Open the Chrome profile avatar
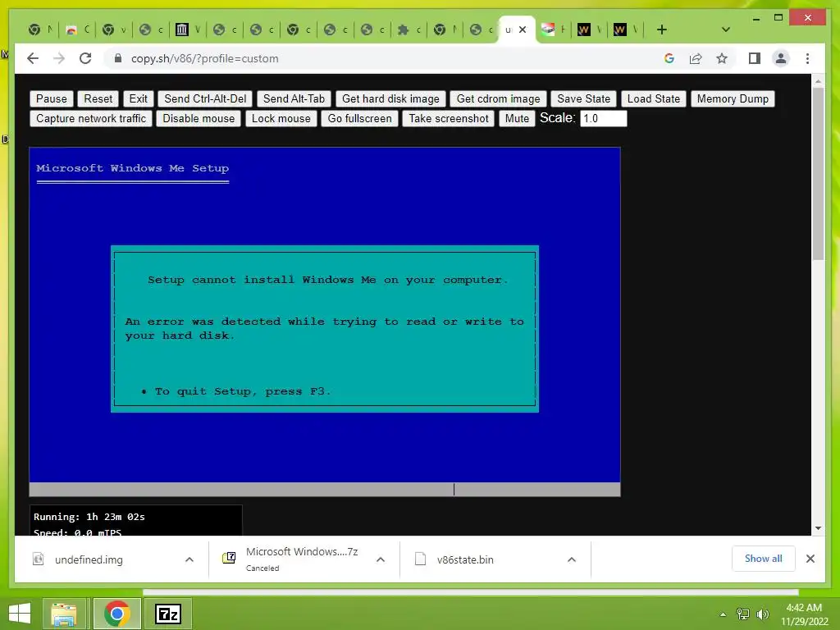The width and height of the screenshot is (840, 630). [781, 58]
